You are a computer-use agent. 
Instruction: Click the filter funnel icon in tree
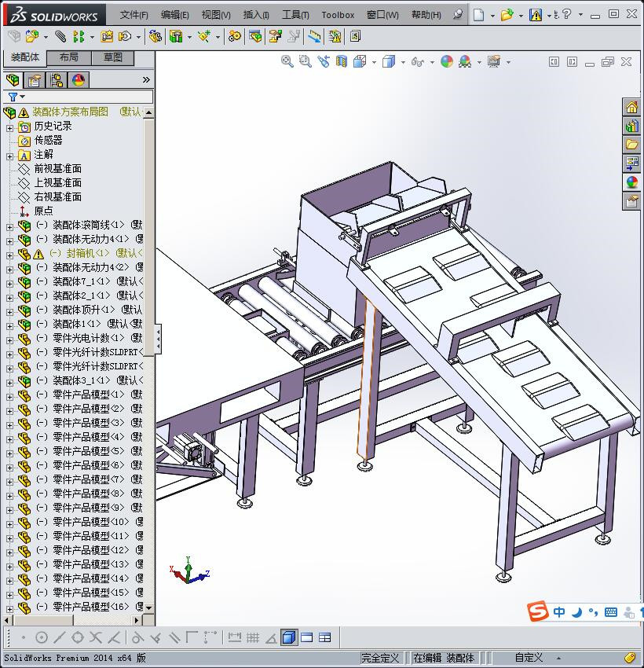(x=13, y=97)
